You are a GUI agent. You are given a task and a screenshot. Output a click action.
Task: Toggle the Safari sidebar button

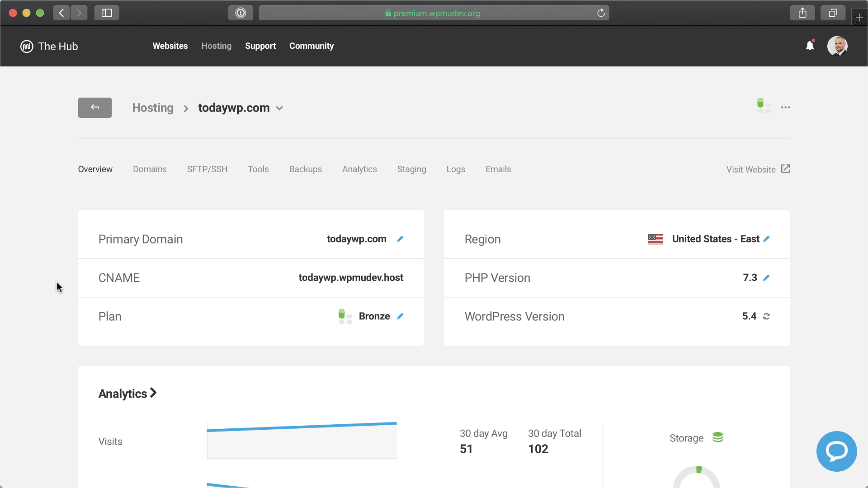[107, 13]
